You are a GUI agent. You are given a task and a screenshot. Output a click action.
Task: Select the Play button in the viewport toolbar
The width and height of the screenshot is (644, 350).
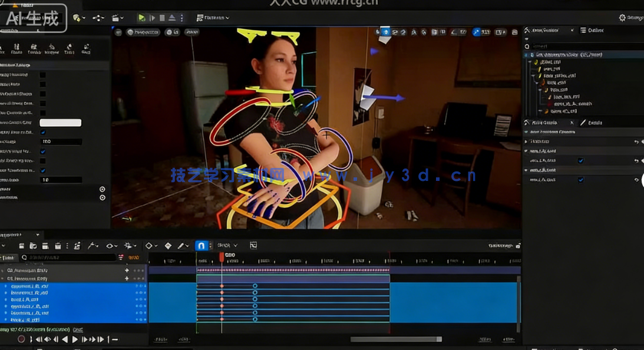click(140, 18)
